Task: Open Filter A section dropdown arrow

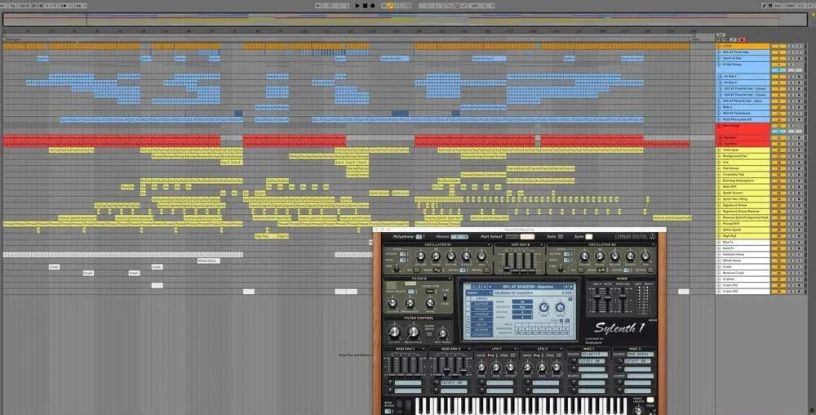Action: click(x=450, y=279)
